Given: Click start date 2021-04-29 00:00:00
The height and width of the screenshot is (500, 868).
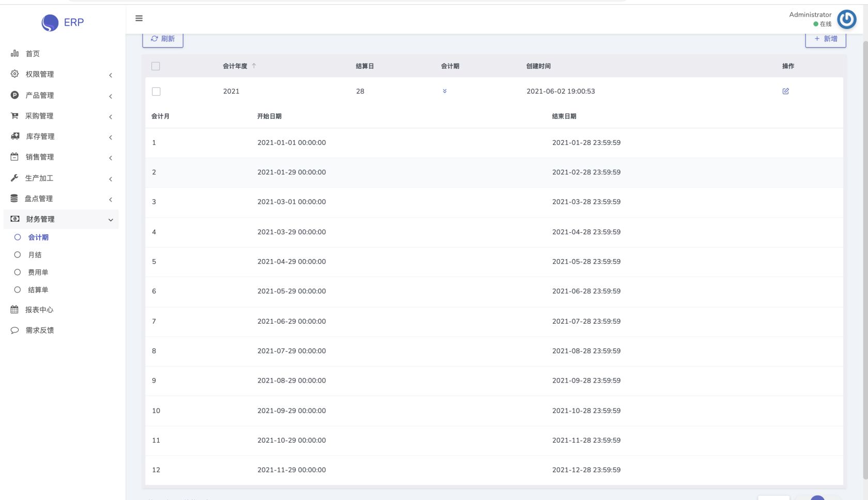Looking at the screenshot, I should (291, 261).
